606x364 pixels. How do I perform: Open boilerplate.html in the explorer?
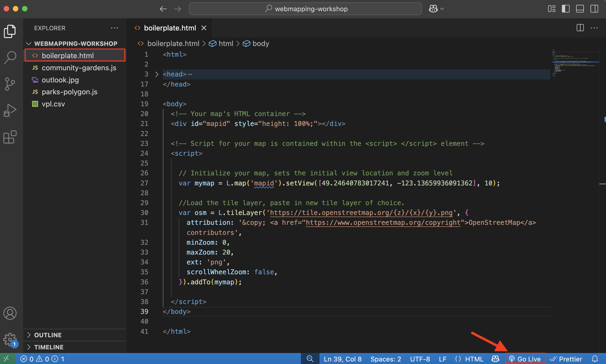[x=75, y=55]
